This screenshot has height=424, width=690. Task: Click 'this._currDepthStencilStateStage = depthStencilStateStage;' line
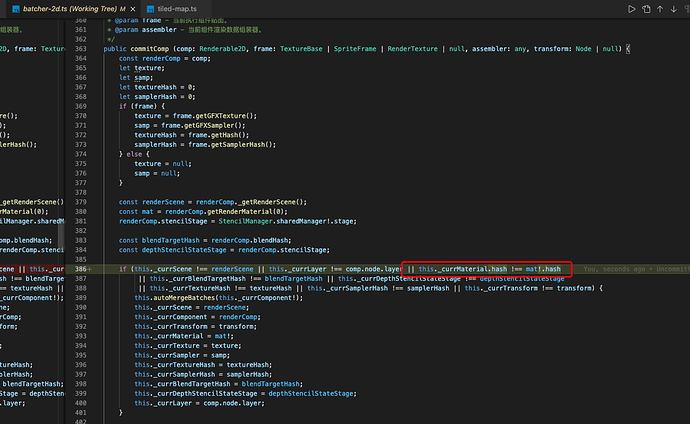pyautogui.click(x=245, y=394)
